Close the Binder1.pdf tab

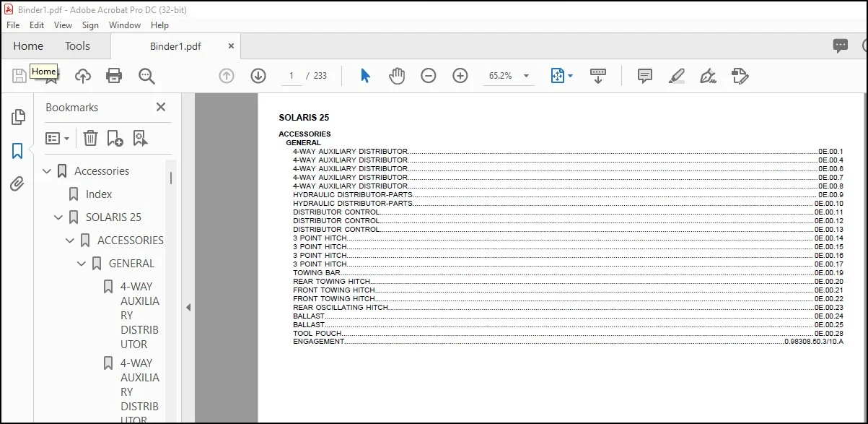point(231,46)
